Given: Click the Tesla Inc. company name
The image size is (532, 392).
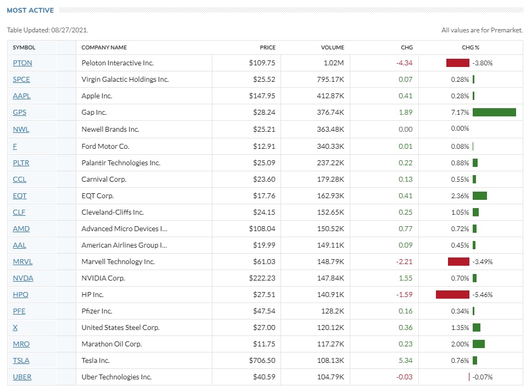Looking at the screenshot, I should (x=96, y=361).
